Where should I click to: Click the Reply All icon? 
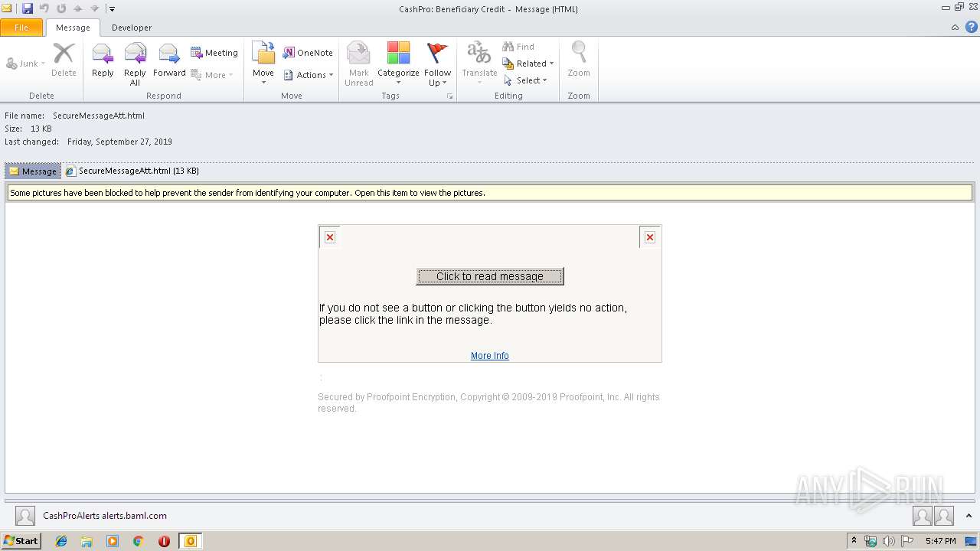[135, 64]
